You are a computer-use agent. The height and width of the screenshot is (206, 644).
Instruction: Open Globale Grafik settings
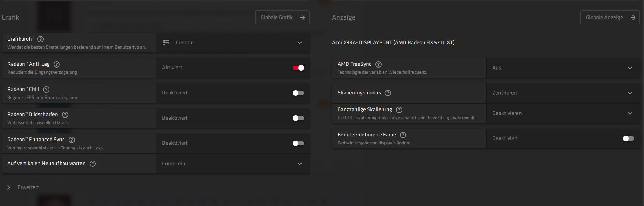[282, 17]
